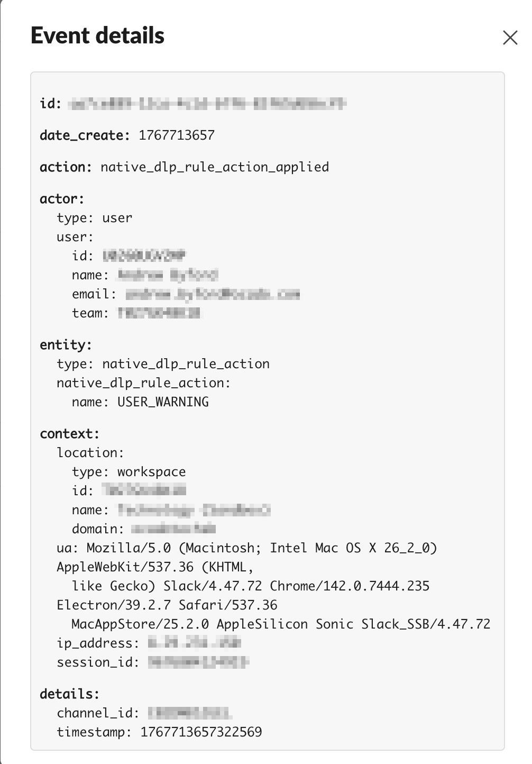
Task: Click the date_create value 1767713657
Action: click(177, 135)
